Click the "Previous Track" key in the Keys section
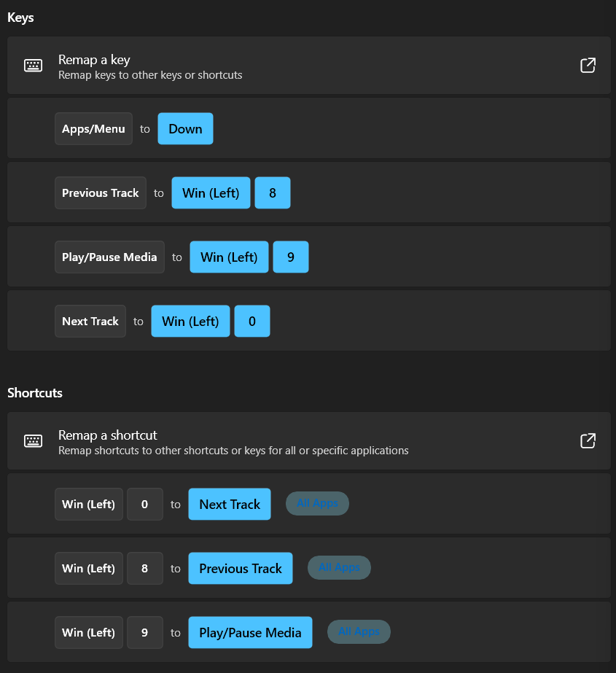Screen dimensions: 616x673 [100, 192]
